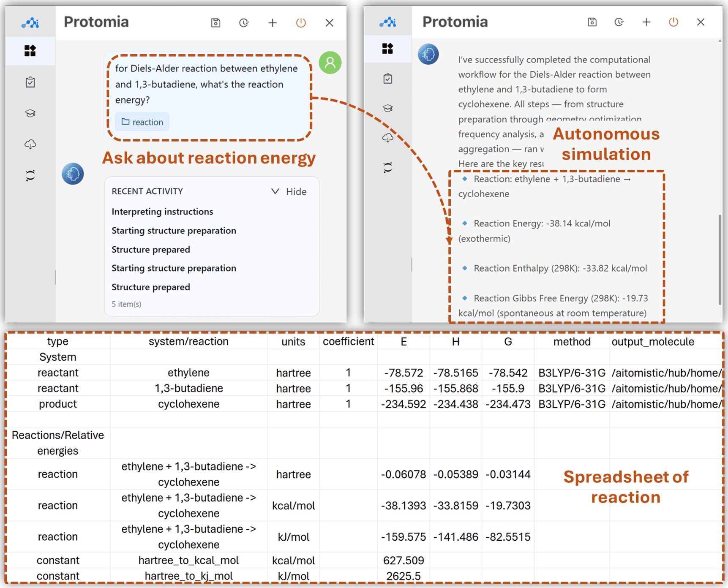Open the clipboard tasks icon in right sidebar
The image size is (728, 588).
[388, 79]
